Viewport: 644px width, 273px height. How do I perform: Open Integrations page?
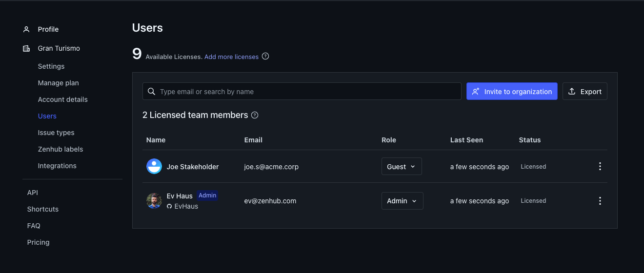pyautogui.click(x=57, y=166)
